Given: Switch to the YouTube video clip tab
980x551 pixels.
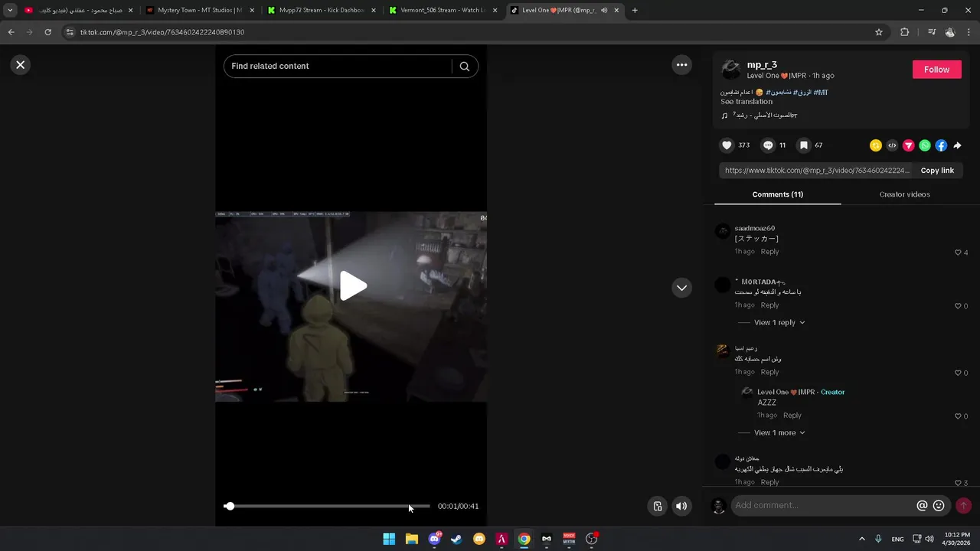Looking at the screenshot, I should pyautogui.click(x=78, y=11).
